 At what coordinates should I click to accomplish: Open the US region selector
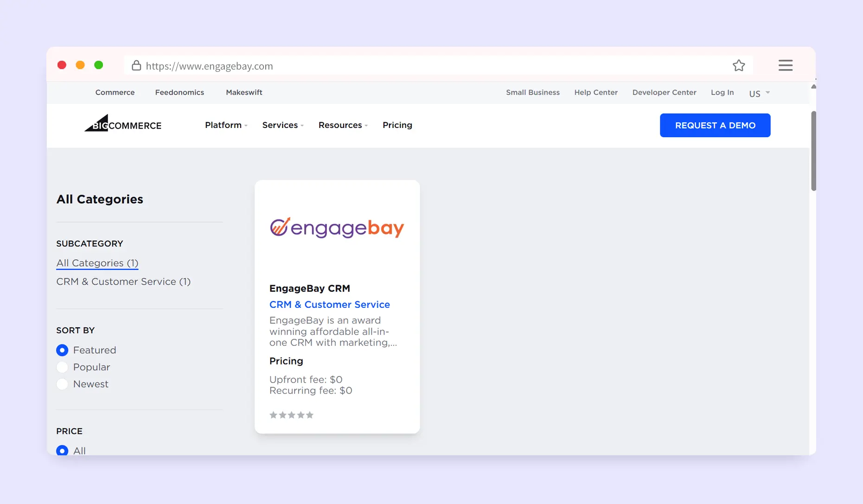[x=759, y=93]
